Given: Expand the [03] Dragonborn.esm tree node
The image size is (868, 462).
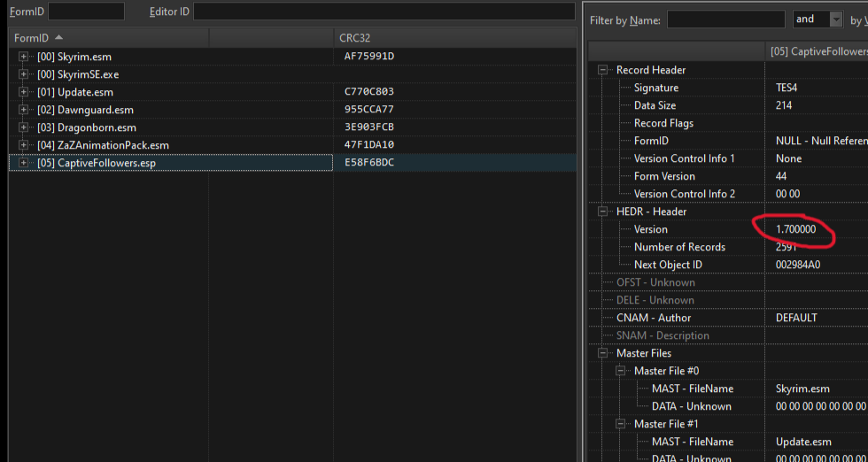Looking at the screenshot, I should [x=23, y=127].
